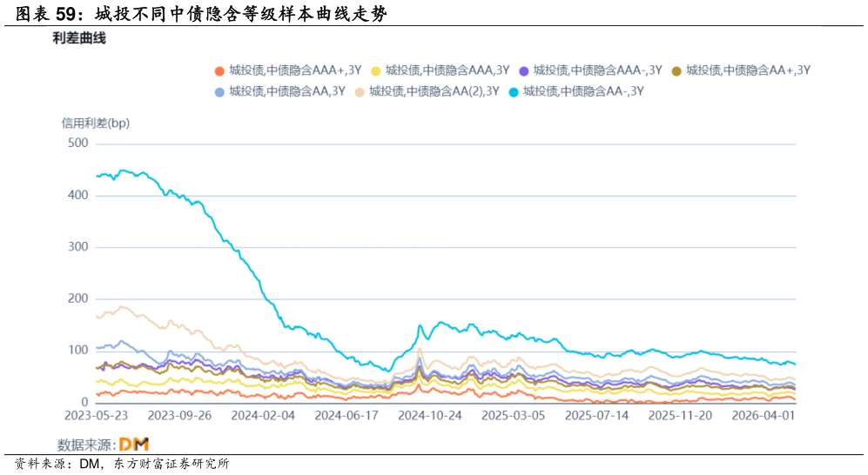Click the orange AAA+ legend dot
This screenshot has height=475, width=868.
219,70
